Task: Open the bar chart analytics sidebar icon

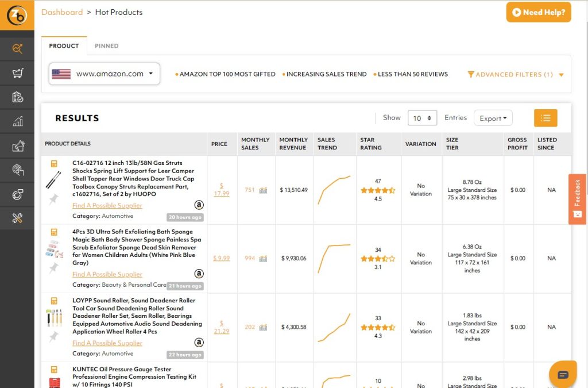Action: pos(17,121)
